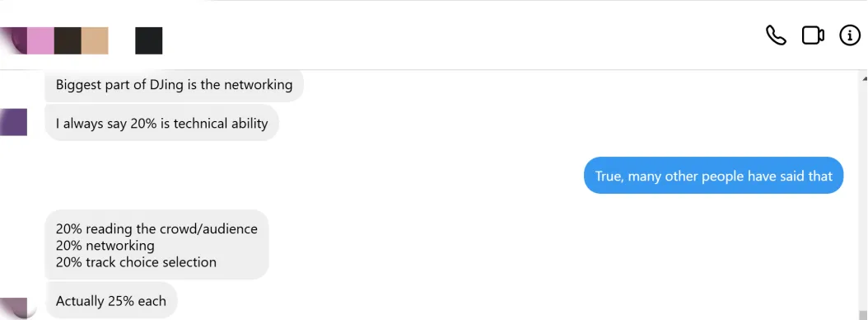Viewport: 868px width, 320px height.
Task: Click the black pixelated block in header
Action: pos(149,40)
